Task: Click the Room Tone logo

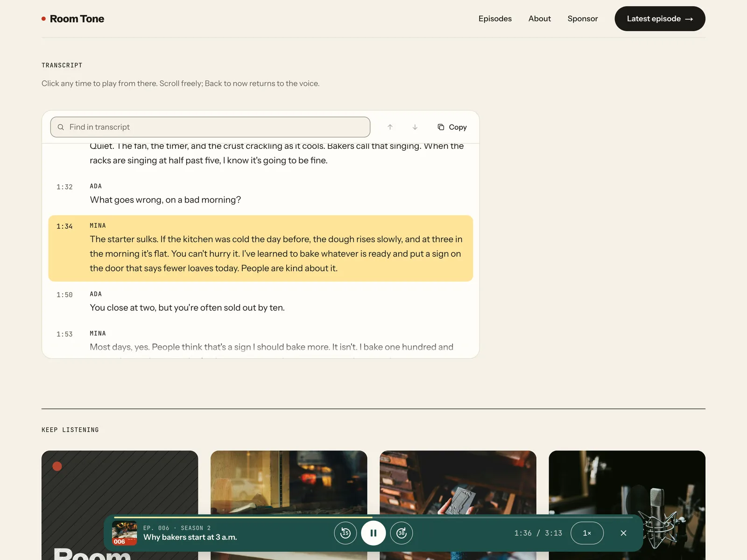Action: pyautogui.click(x=73, y=19)
